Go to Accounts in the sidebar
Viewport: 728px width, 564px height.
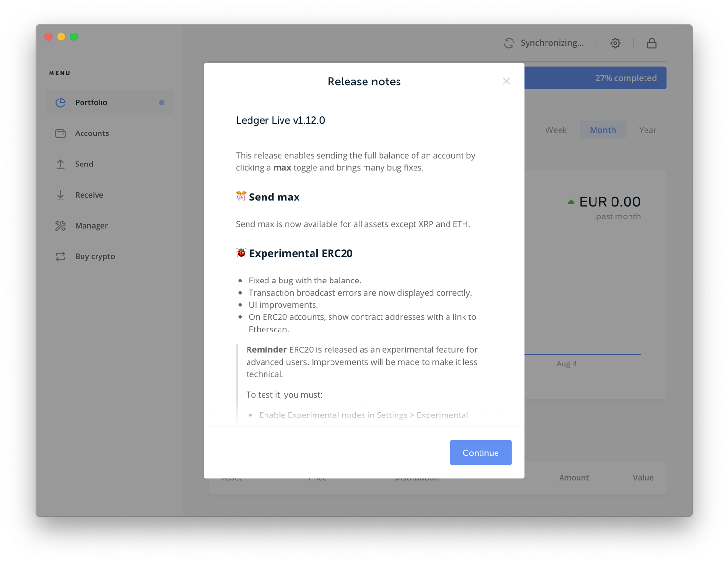pyautogui.click(x=110, y=133)
